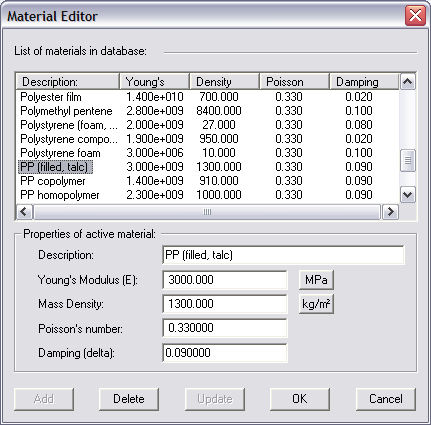Select the PP copolymer material row
Screen dimensions: 431x425
click(x=207, y=181)
